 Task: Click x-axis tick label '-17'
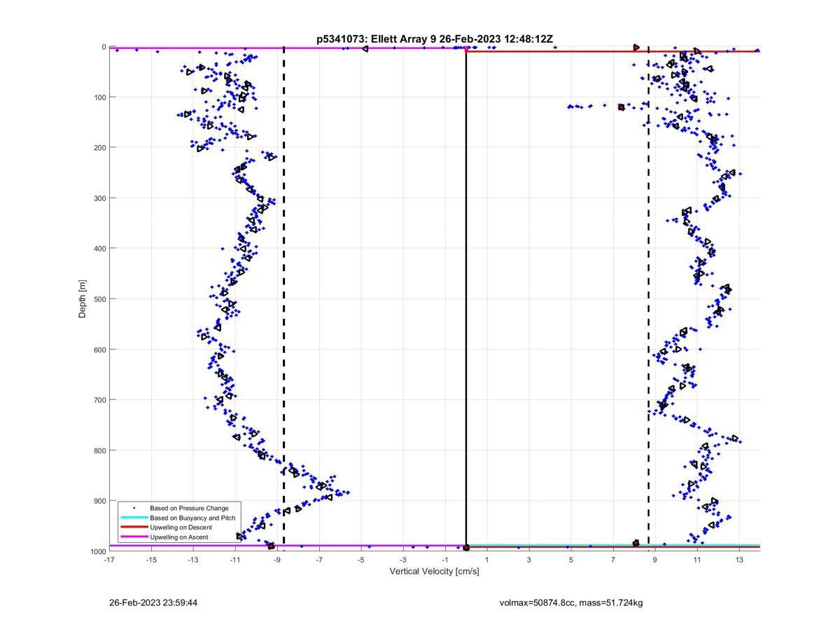[x=109, y=560]
